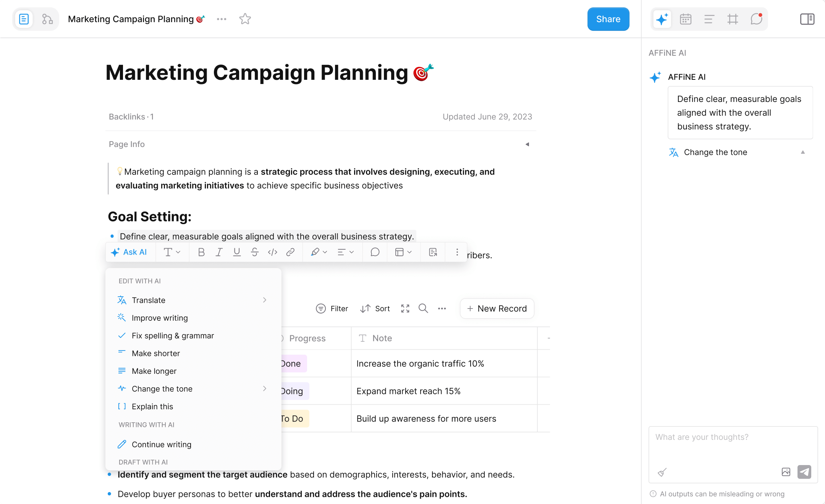Viewport: 825px width, 504px height.
Task: Click the inline code icon
Action: click(272, 252)
